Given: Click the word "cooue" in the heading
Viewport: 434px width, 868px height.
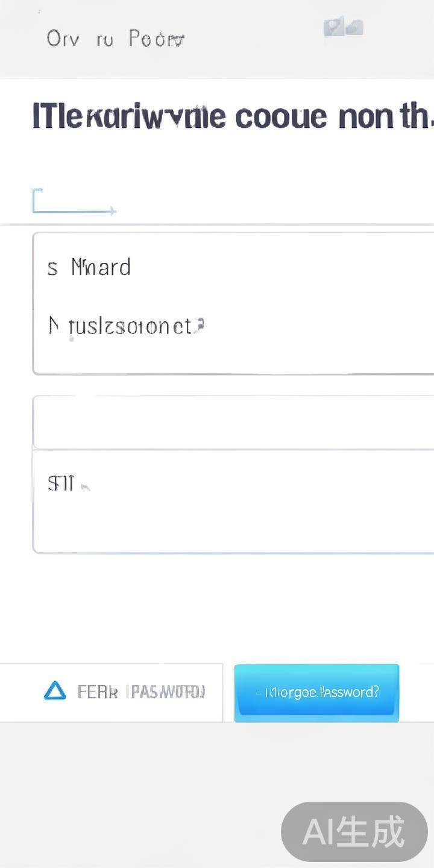Looking at the screenshot, I should click(x=281, y=116).
